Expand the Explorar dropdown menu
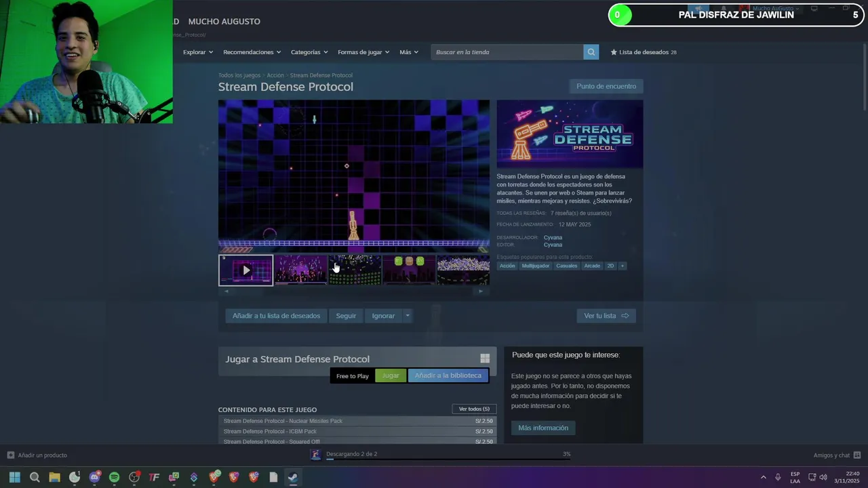 pyautogui.click(x=198, y=52)
